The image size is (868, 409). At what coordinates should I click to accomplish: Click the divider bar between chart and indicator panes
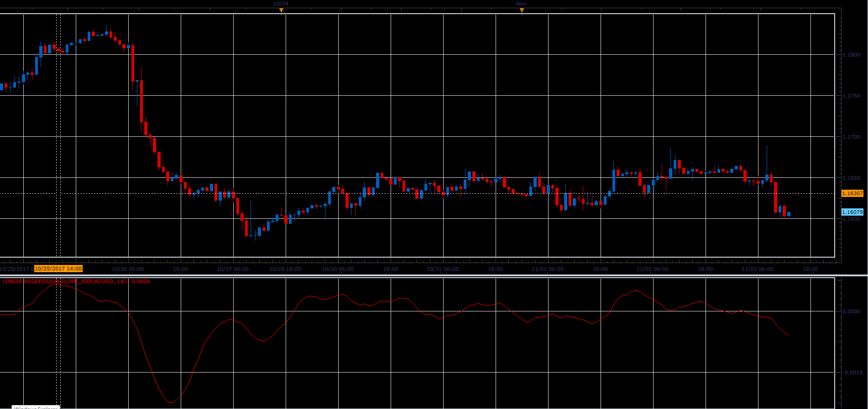click(x=434, y=275)
